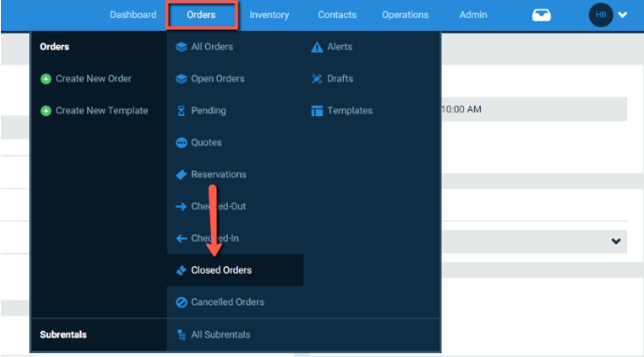The image size is (644, 357).
Task: Click the inbox tray icon
Action: [x=541, y=15]
